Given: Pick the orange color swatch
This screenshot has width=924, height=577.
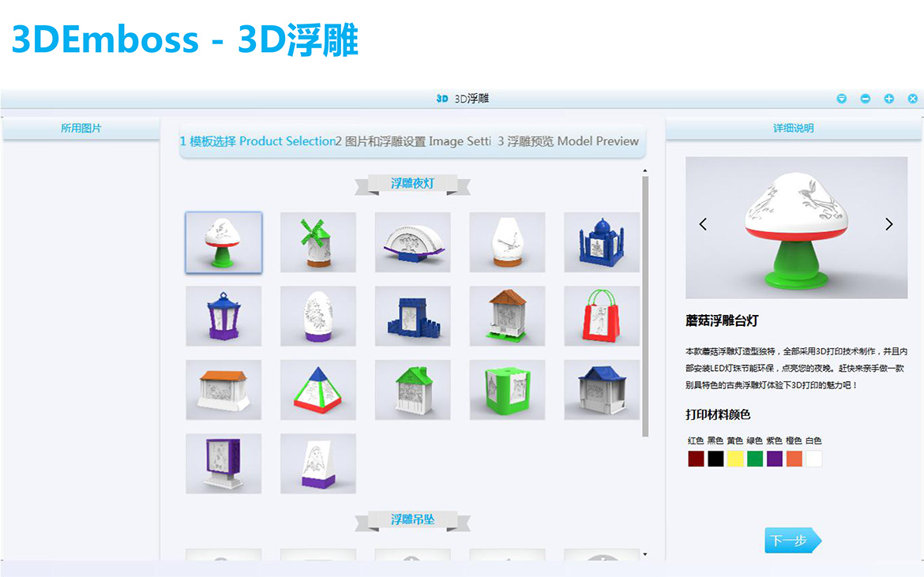Looking at the screenshot, I should pyautogui.click(x=794, y=459).
